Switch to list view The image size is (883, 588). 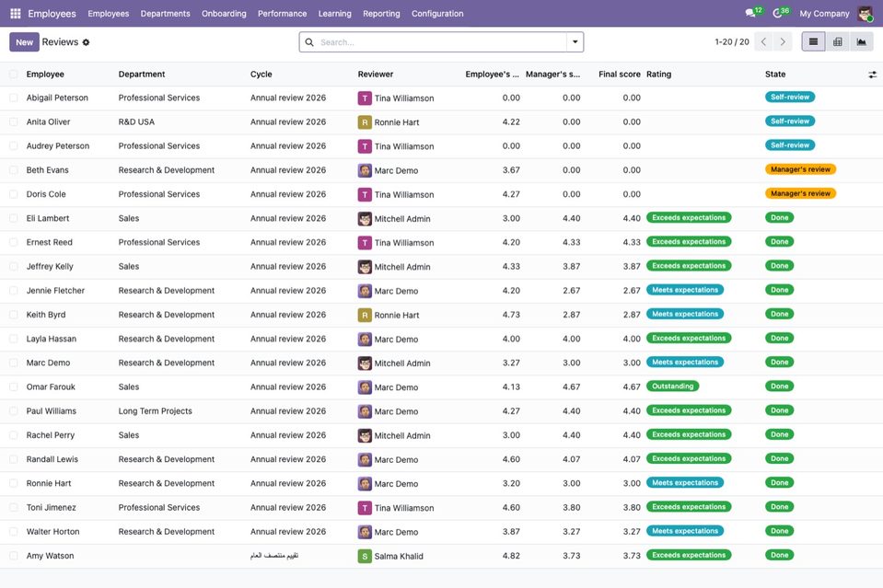(x=813, y=41)
